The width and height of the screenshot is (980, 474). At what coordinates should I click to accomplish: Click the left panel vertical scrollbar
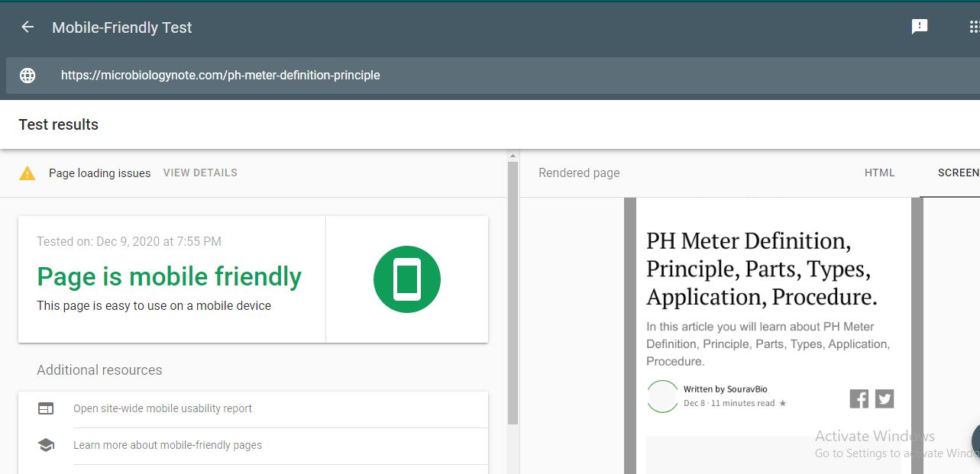click(x=513, y=290)
